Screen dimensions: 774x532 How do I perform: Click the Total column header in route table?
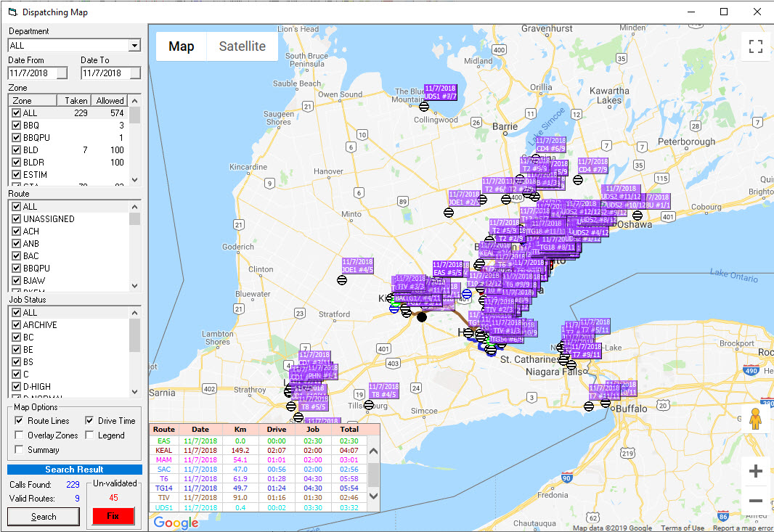click(349, 430)
